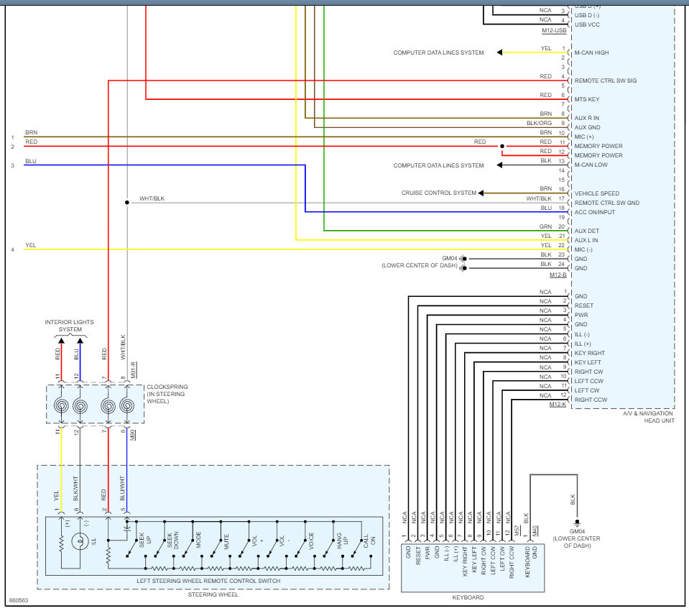
Task: Select the VEHICLE SPEED label
Action: (597, 193)
